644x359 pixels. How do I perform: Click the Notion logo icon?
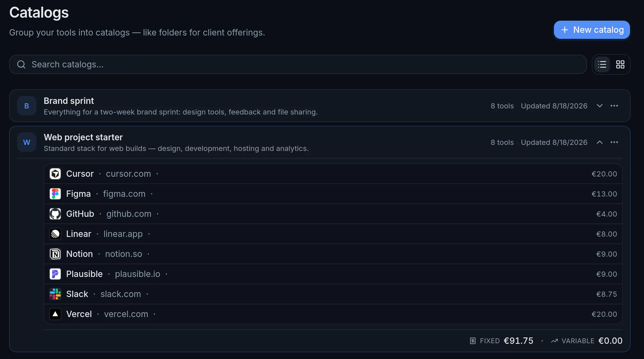point(55,254)
